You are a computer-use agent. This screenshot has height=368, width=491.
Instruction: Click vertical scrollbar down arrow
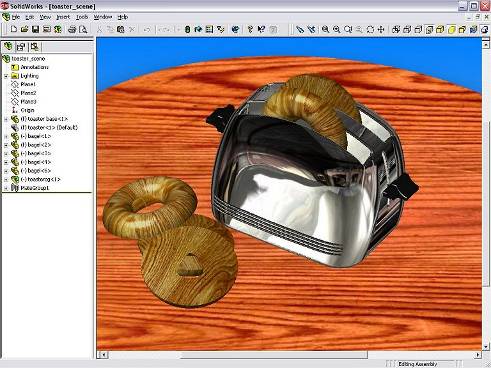coord(486,347)
